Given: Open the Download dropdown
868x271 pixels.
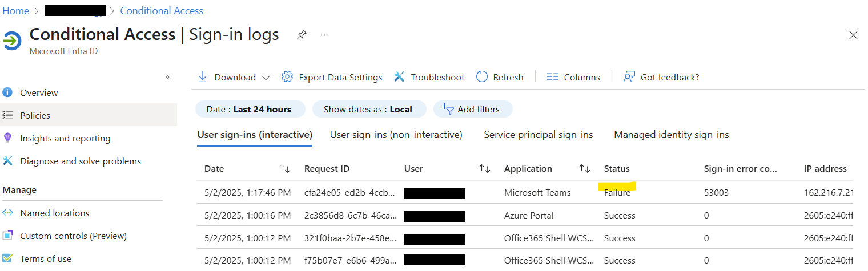Looking at the screenshot, I should pos(234,77).
